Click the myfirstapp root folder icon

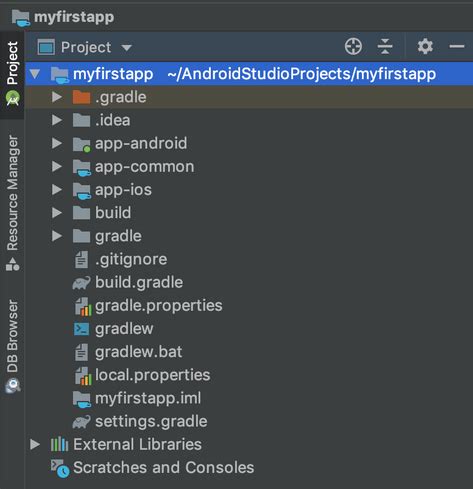(x=60, y=75)
